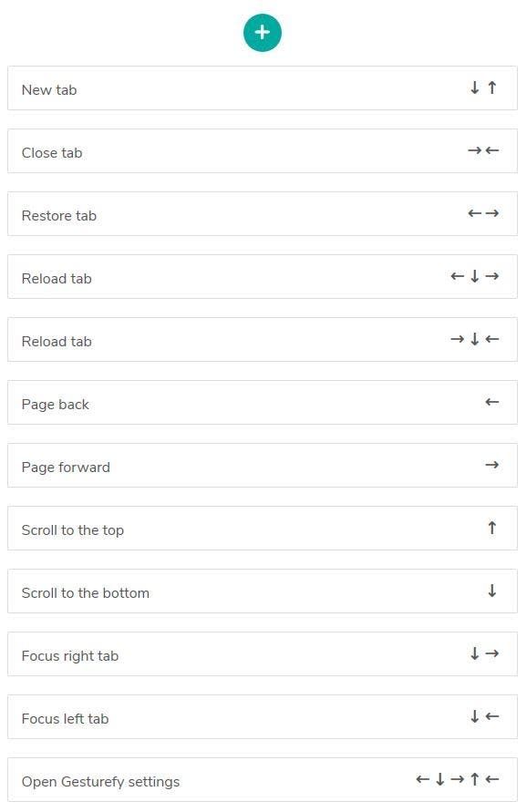Image resolution: width=527 pixels, height=812 pixels.
Task: Select the Focus right tab gesture
Action: [x=263, y=653]
